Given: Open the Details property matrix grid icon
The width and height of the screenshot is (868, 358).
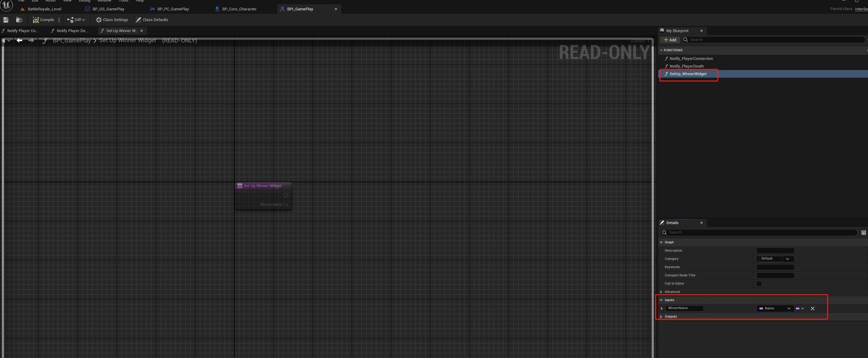Looking at the screenshot, I should 863,233.
